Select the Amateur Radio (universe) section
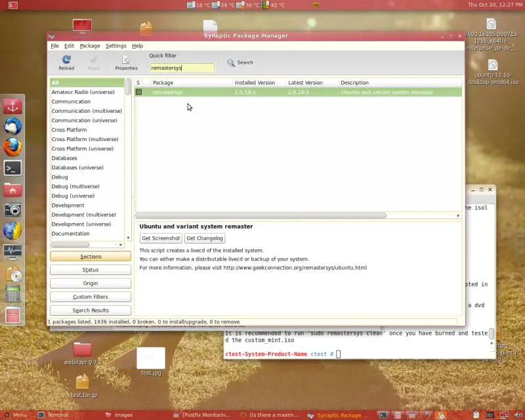Viewport: 525px width, 420px height. click(x=87, y=92)
